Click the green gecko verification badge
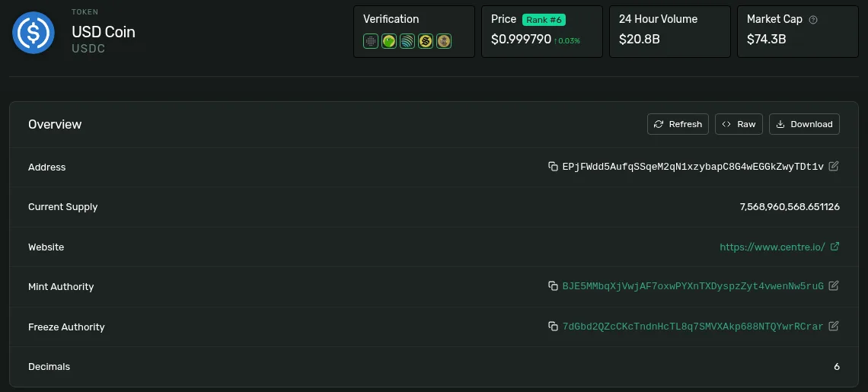 pos(389,41)
